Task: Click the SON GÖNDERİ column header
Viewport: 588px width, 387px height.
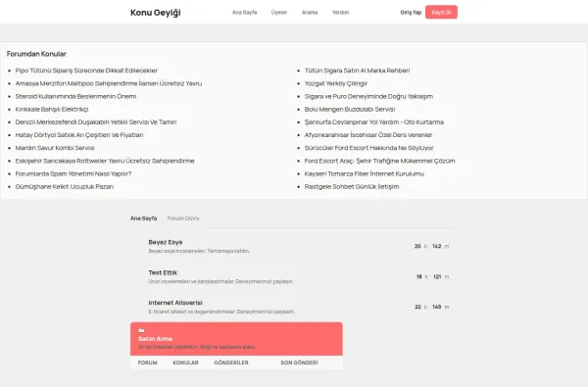Action: [x=299, y=363]
